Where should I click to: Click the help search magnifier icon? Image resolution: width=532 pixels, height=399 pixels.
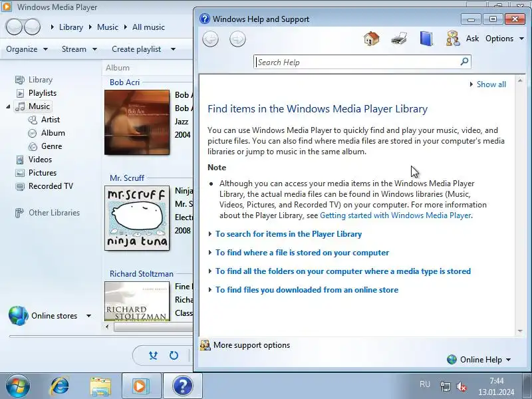[x=464, y=62]
